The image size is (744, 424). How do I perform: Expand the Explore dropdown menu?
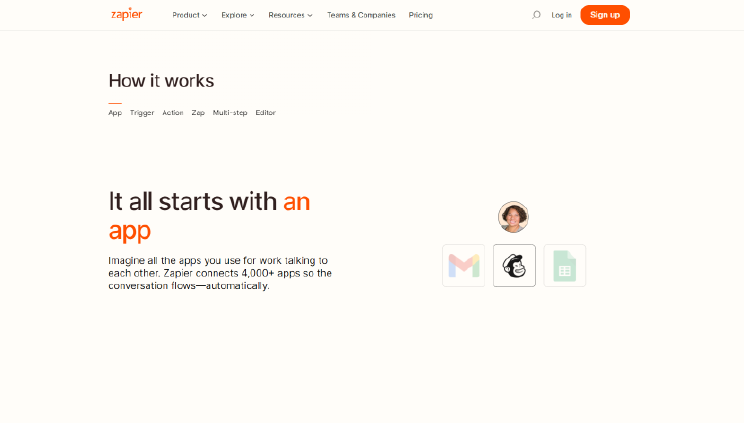tap(238, 15)
